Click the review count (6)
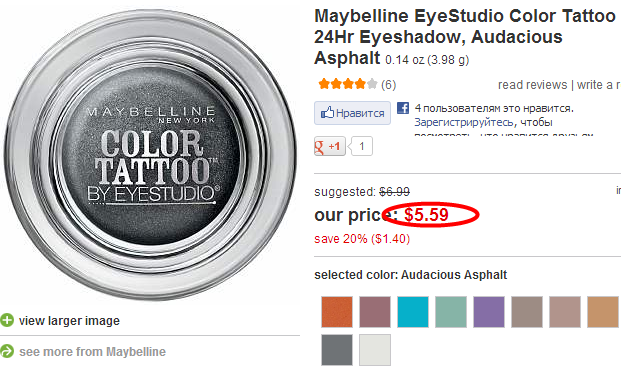 tap(389, 85)
